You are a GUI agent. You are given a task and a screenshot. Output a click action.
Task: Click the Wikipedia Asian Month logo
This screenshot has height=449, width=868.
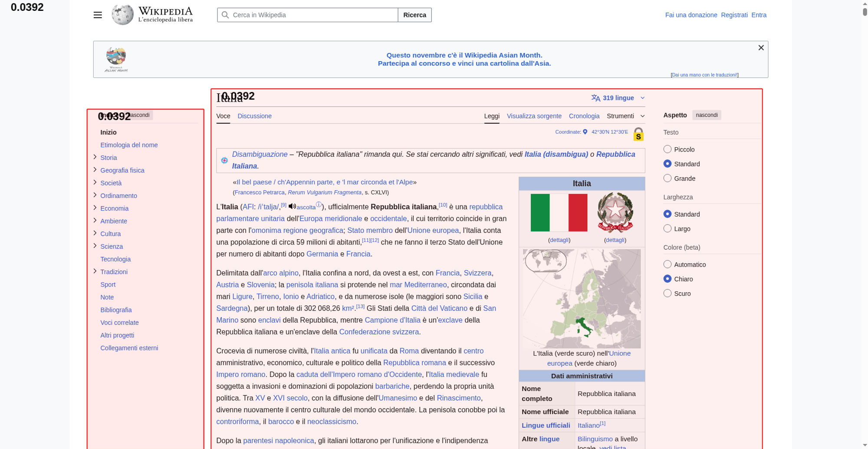pyautogui.click(x=116, y=59)
